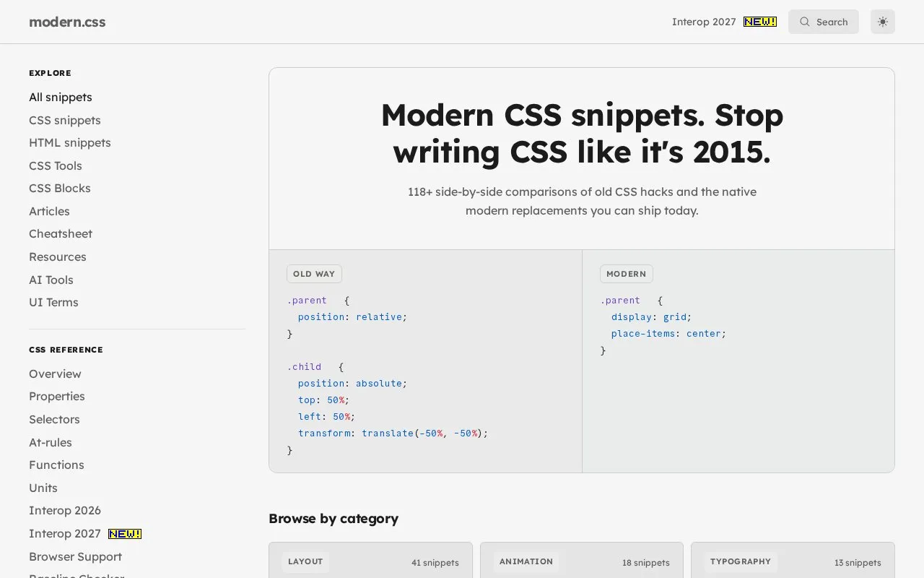View the Cheatsheet page
This screenshot has width=924, height=578.
(61, 233)
